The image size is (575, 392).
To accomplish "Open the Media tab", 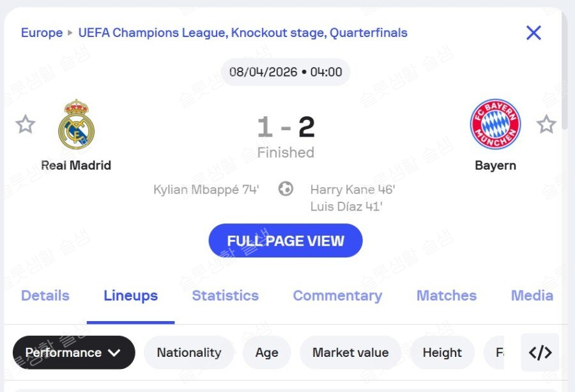I will click(x=532, y=296).
